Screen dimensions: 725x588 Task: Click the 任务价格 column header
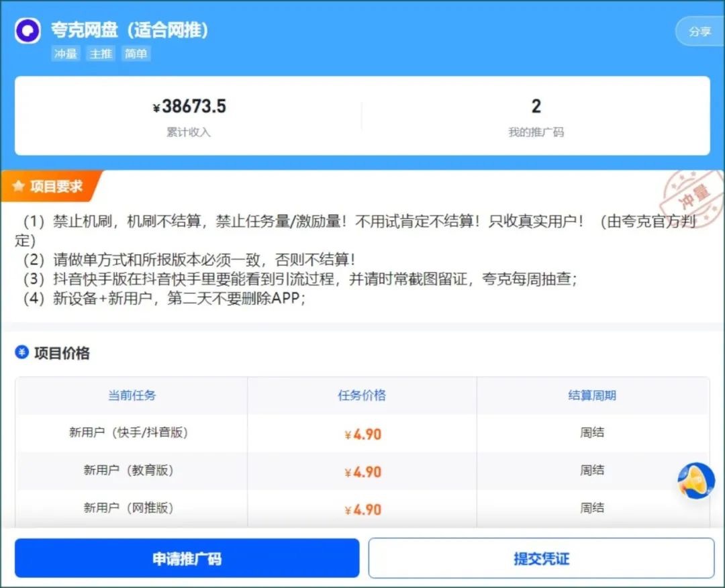(360, 395)
